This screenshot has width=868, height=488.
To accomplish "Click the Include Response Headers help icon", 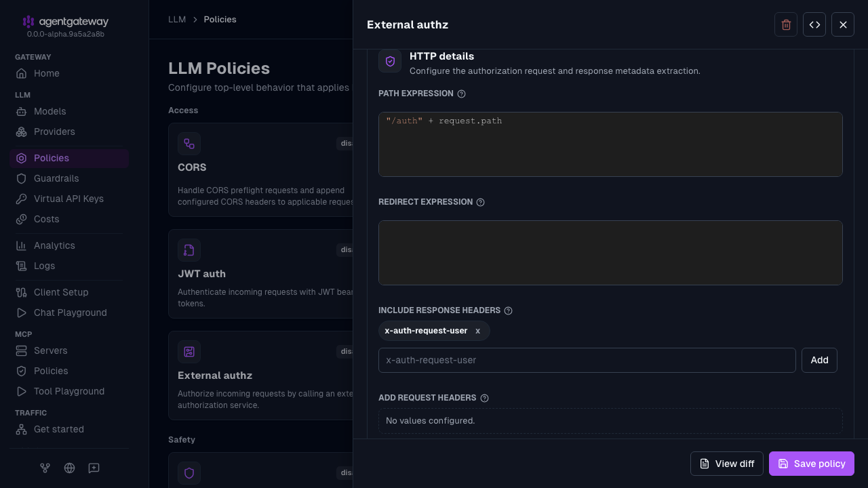I will click(509, 310).
